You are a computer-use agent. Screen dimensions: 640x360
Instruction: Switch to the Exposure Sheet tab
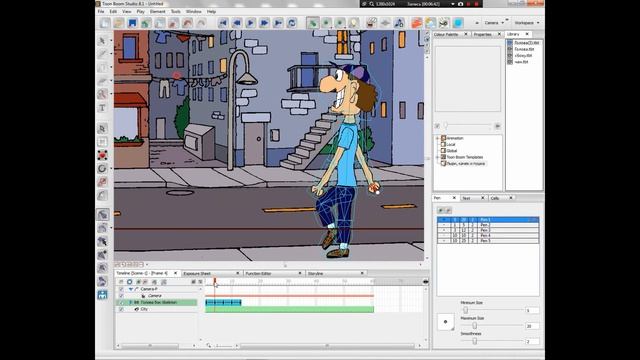pyautogui.click(x=197, y=273)
